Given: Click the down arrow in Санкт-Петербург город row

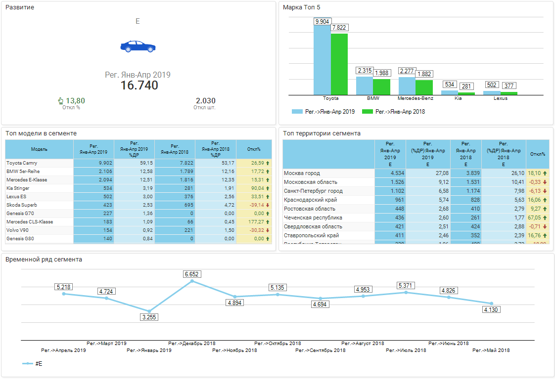Looking at the screenshot, I should point(545,191).
